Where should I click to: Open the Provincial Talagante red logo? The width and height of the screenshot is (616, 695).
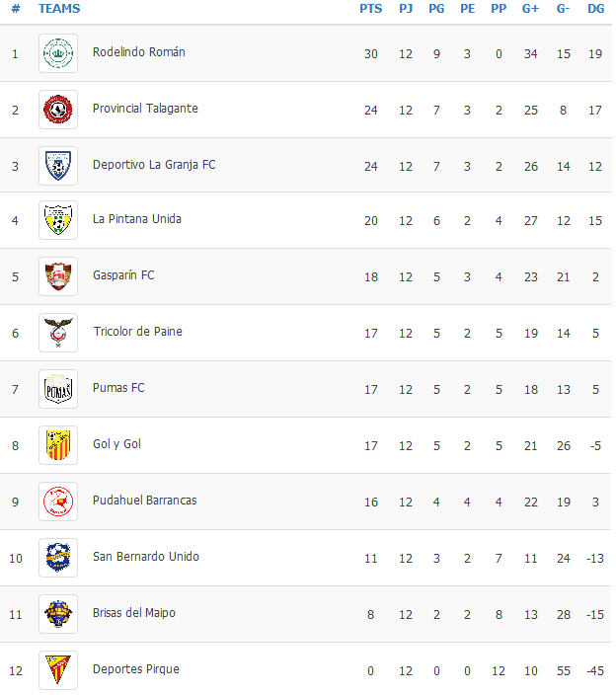(x=58, y=110)
